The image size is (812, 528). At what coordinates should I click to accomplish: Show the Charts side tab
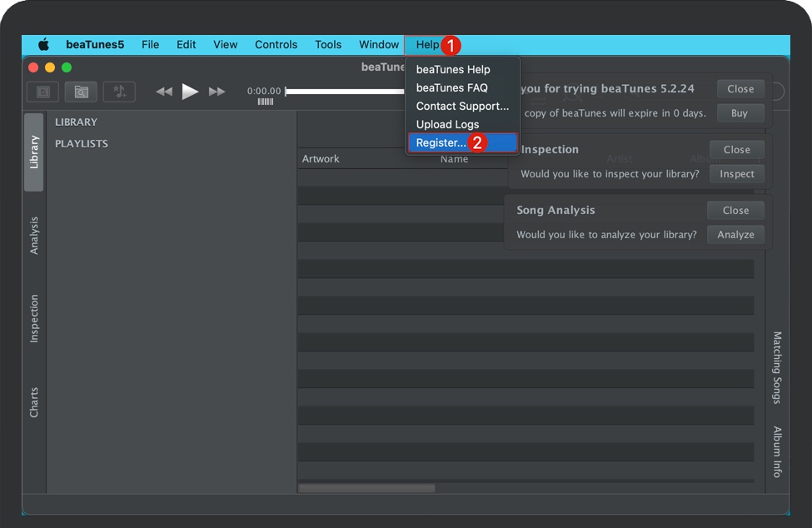click(34, 402)
